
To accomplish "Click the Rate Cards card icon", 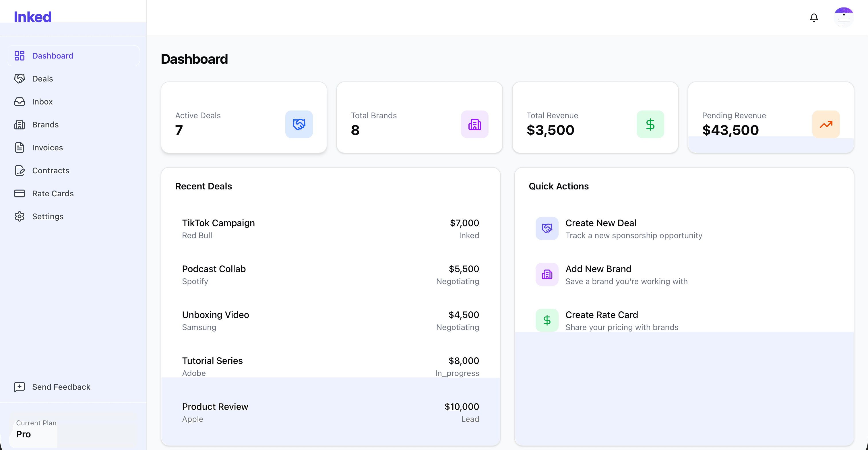I will pyautogui.click(x=20, y=193).
